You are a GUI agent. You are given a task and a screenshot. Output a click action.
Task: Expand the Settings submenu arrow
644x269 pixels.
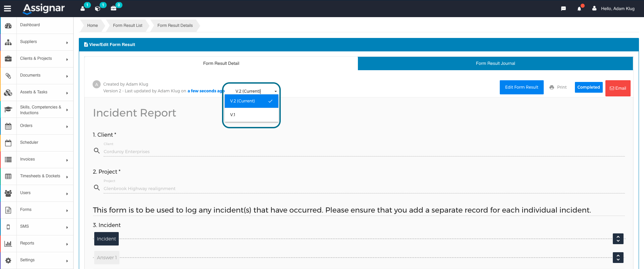point(67,261)
